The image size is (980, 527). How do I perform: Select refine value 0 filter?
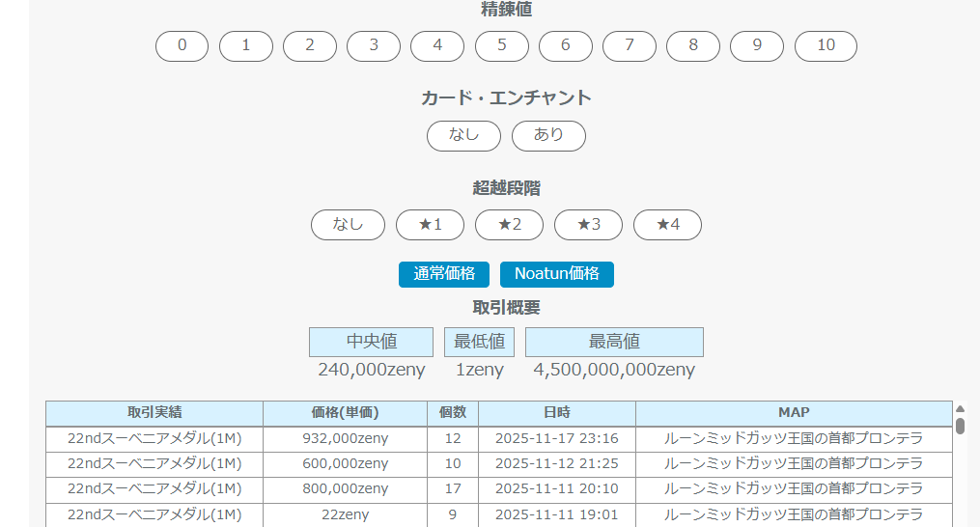(182, 46)
